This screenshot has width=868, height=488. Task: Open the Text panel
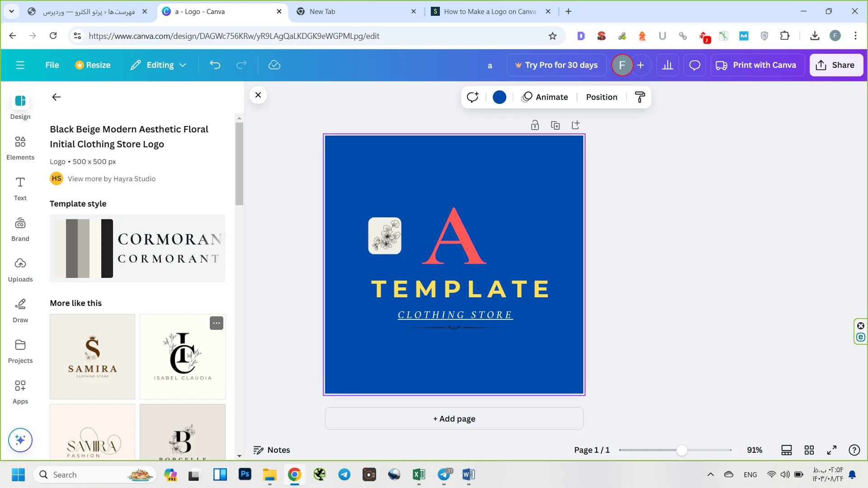(x=20, y=188)
